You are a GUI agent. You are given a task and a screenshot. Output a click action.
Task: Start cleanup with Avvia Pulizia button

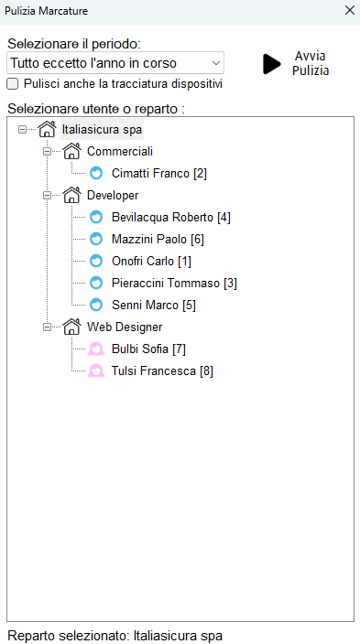tap(296, 64)
